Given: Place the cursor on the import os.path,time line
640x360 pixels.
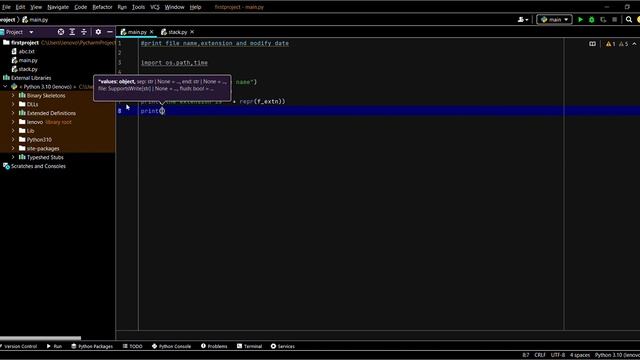Looking at the screenshot, I should 174,62.
